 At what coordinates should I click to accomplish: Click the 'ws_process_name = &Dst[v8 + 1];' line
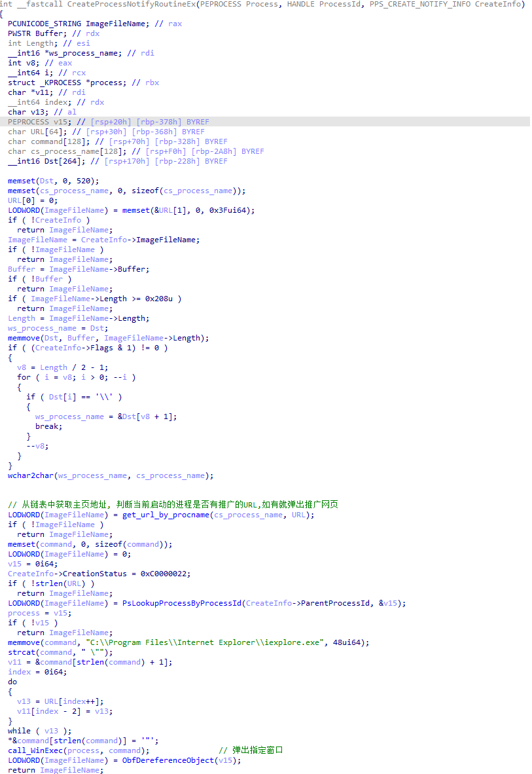[x=106, y=416]
